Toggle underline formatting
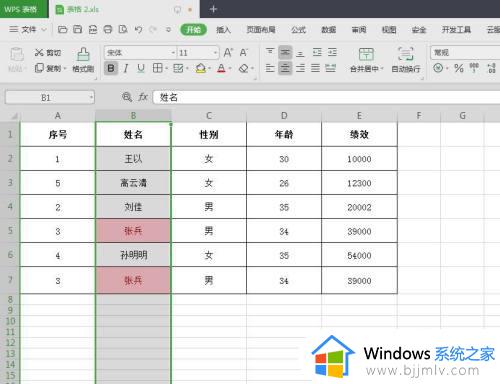The image size is (500, 384). pyautogui.click(x=141, y=68)
